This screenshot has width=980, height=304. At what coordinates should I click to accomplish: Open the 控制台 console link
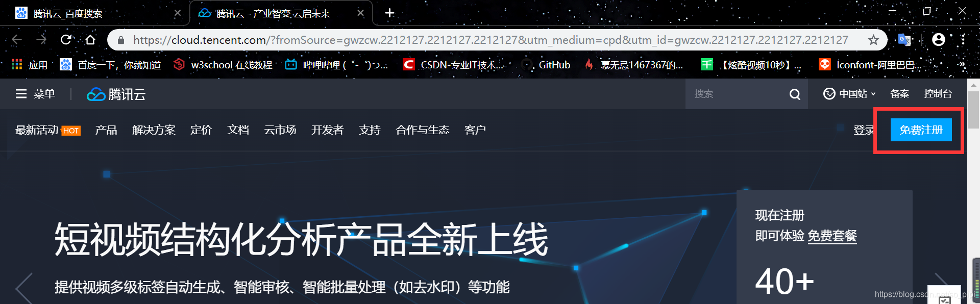[x=938, y=94]
